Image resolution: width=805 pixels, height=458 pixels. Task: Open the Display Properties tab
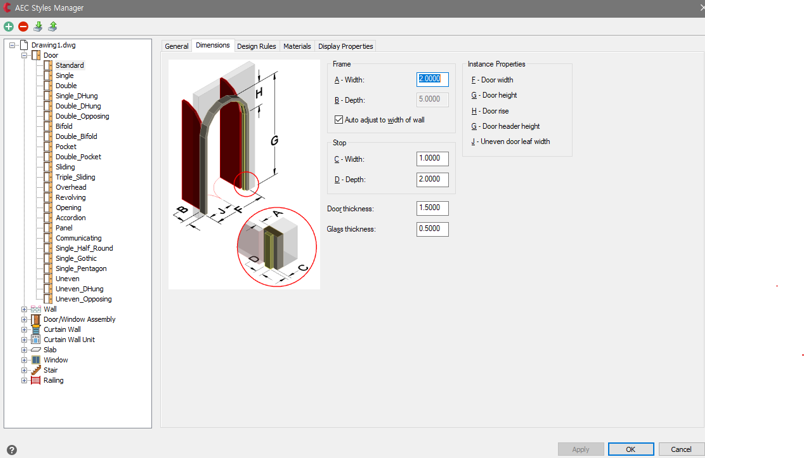345,46
